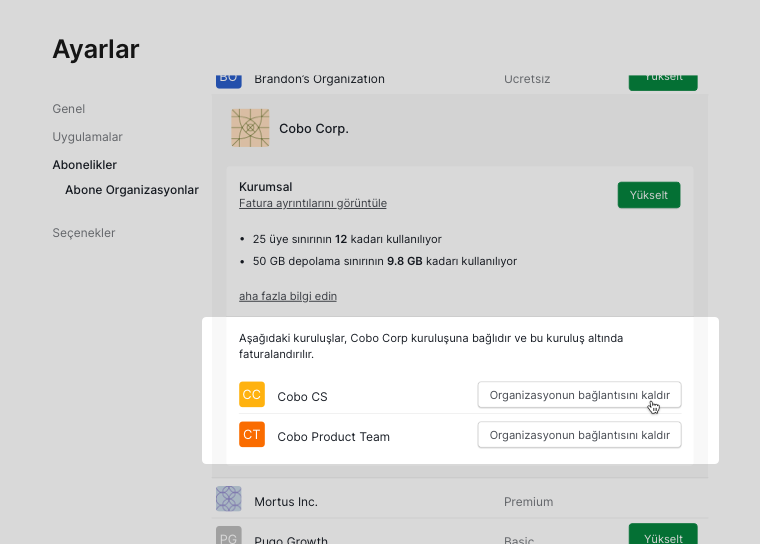Screen dimensions: 760x544
Task: Click the Basic plan label for Pugo Growth
Action: (x=519, y=540)
